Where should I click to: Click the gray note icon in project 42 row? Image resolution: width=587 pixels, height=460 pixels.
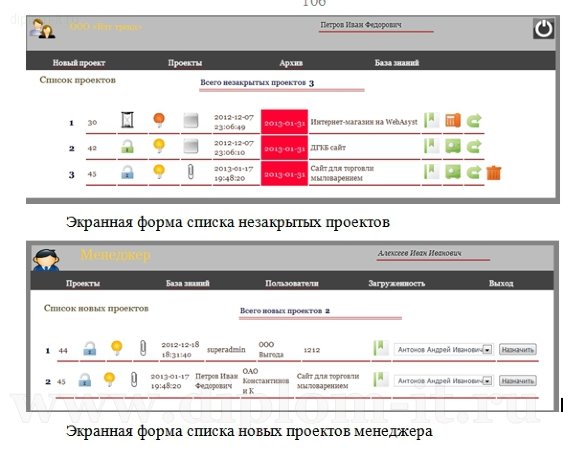191,146
